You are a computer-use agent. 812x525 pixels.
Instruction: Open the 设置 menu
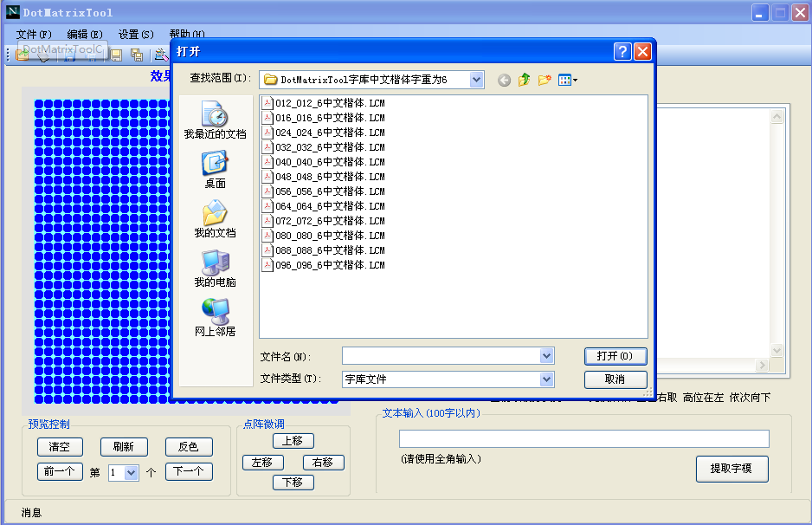[135, 34]
